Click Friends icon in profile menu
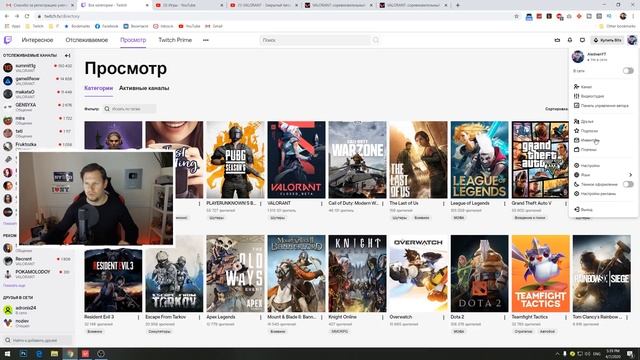Screen dimensions: 640x360 (576, 121)
